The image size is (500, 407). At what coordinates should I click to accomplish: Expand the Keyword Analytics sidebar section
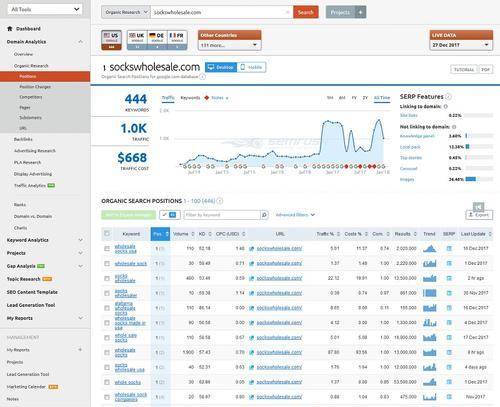pyautogui.click(x=81, y=240)
